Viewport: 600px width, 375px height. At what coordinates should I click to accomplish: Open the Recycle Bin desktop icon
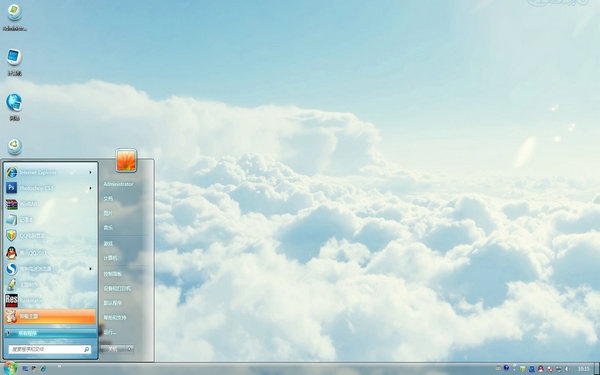(14, 147)
